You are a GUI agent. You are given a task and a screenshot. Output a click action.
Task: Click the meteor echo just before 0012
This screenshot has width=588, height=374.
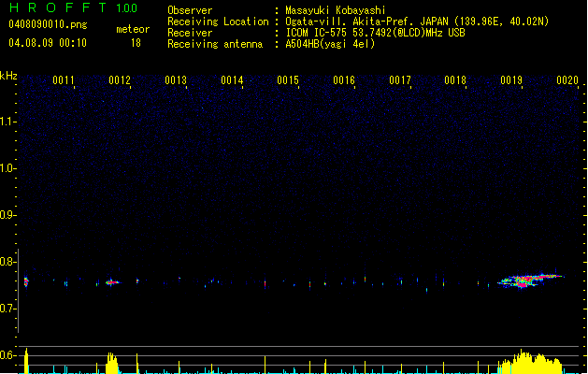(x=112, y=282)
